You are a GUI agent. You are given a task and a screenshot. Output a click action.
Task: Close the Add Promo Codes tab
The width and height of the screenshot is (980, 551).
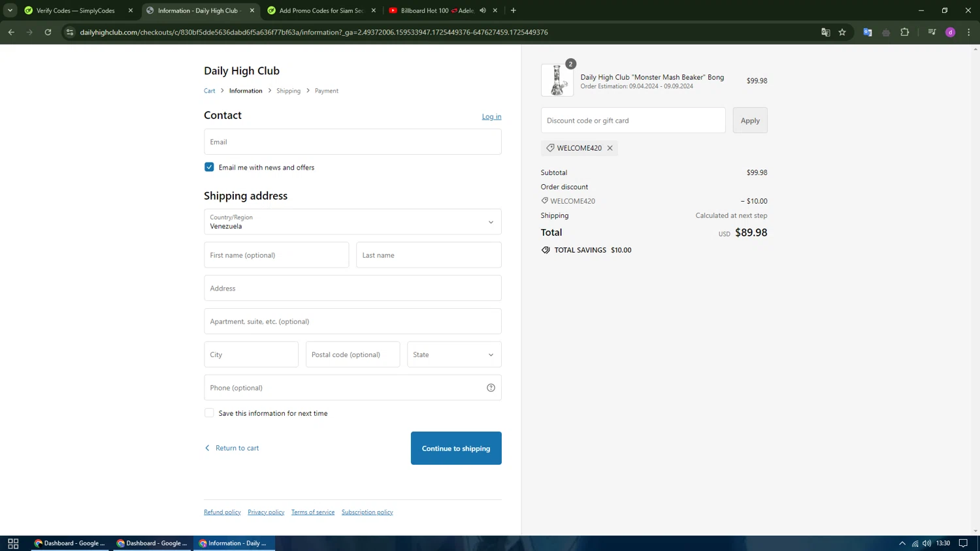[x=374, y=10]
